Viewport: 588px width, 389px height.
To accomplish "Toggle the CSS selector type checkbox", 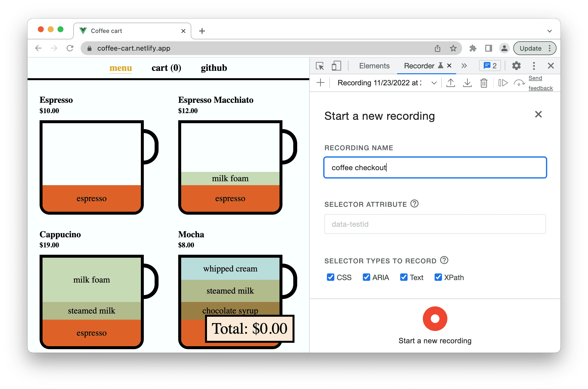I will point(330,277).
